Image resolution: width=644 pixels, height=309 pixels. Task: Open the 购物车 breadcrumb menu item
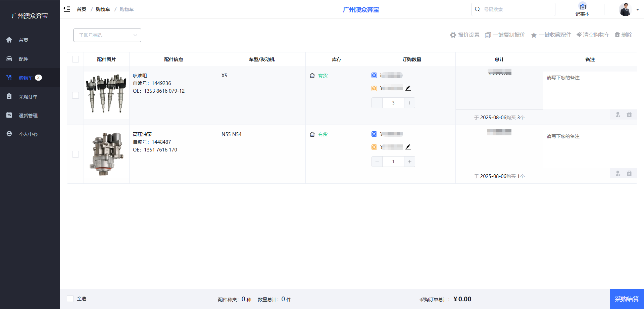(x=102, y=9)
